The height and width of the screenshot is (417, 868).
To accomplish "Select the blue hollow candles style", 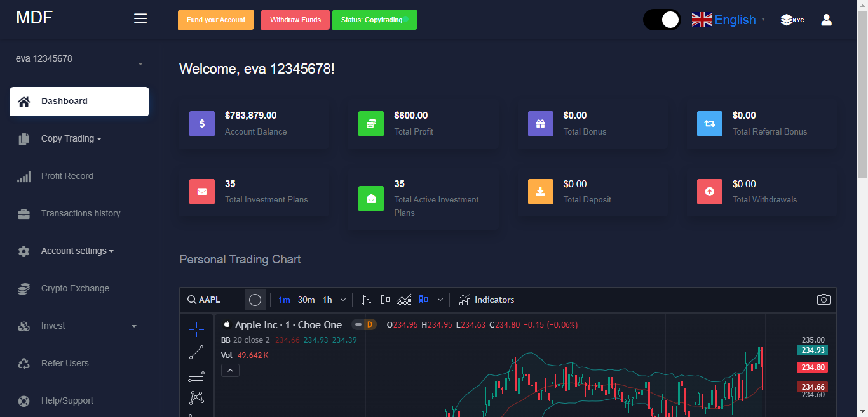I will point(423,300).
